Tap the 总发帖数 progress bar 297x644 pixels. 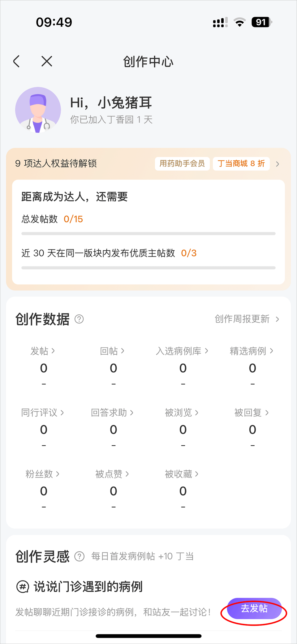pos(148,234)
